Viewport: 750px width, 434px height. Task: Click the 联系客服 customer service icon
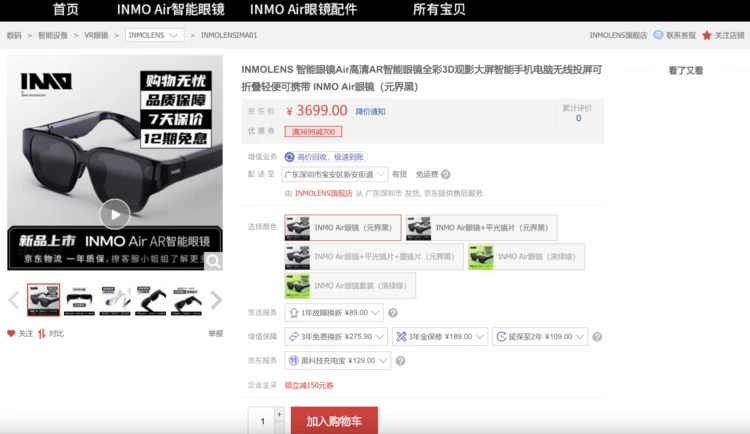tap(658, 35)
